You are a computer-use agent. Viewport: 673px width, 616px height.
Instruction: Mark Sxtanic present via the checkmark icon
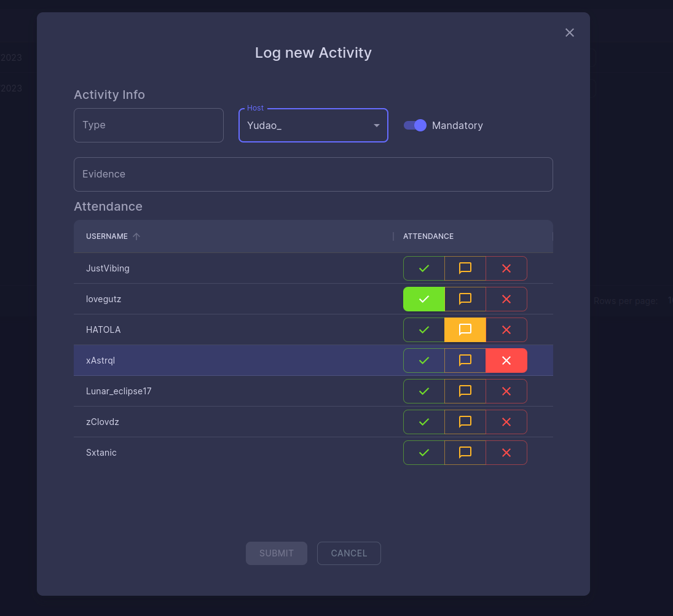[423, 453]
